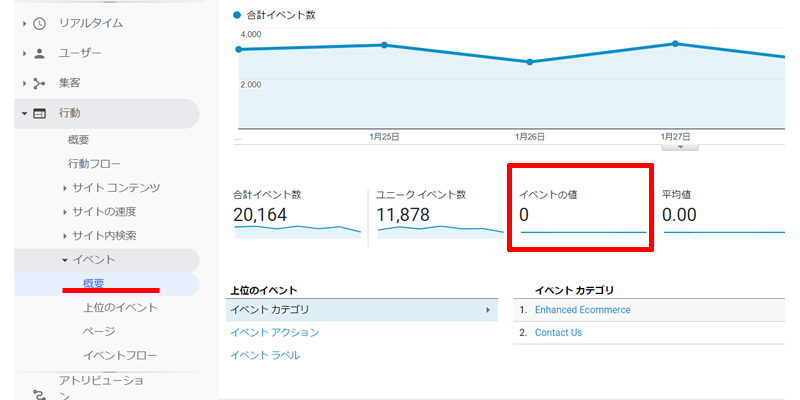Click the 合計イベント数 metric 20,164
The image size is (800, 400).
[x=260, y=215]
